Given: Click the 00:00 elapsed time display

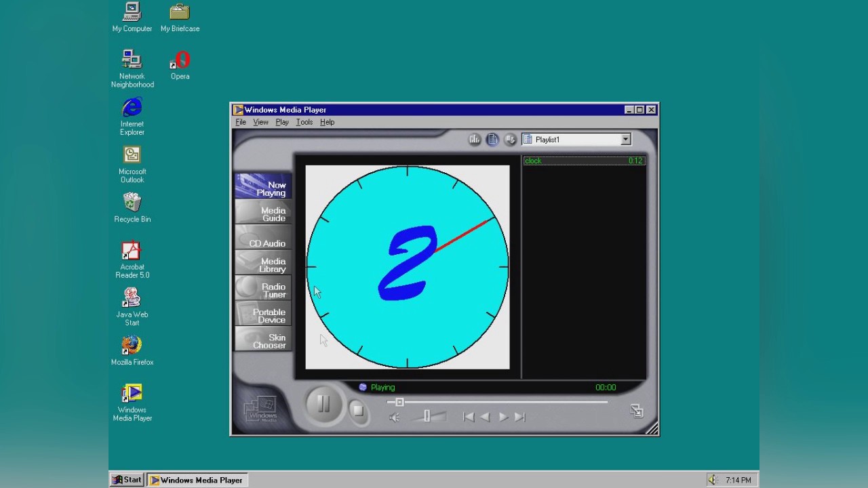Looking at the screenshot, I should [606, 388].
